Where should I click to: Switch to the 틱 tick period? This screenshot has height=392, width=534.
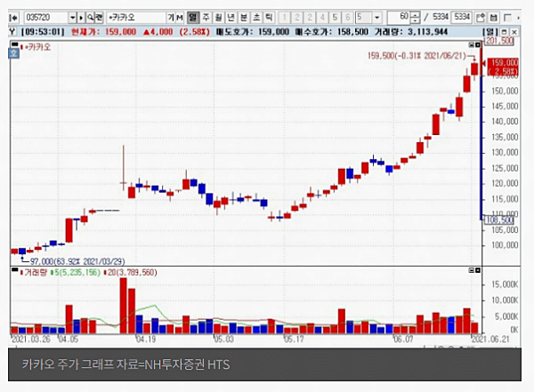click(269, 18)
